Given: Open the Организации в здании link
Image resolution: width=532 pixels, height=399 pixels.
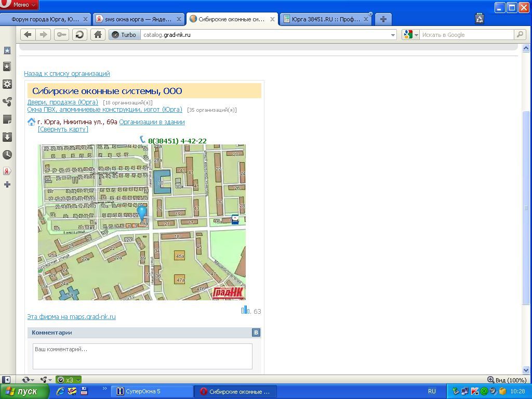Looking at the screenshot, I should click(x=152, y=122).
